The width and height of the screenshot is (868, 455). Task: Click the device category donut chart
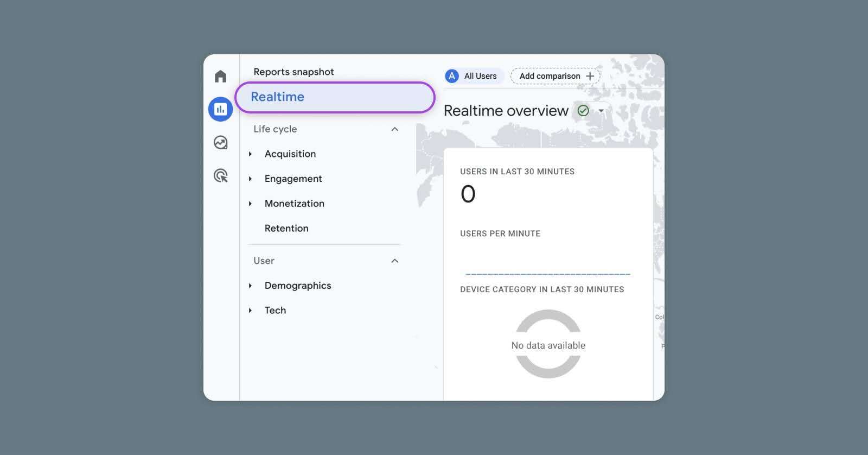click(x=548, y=321)
